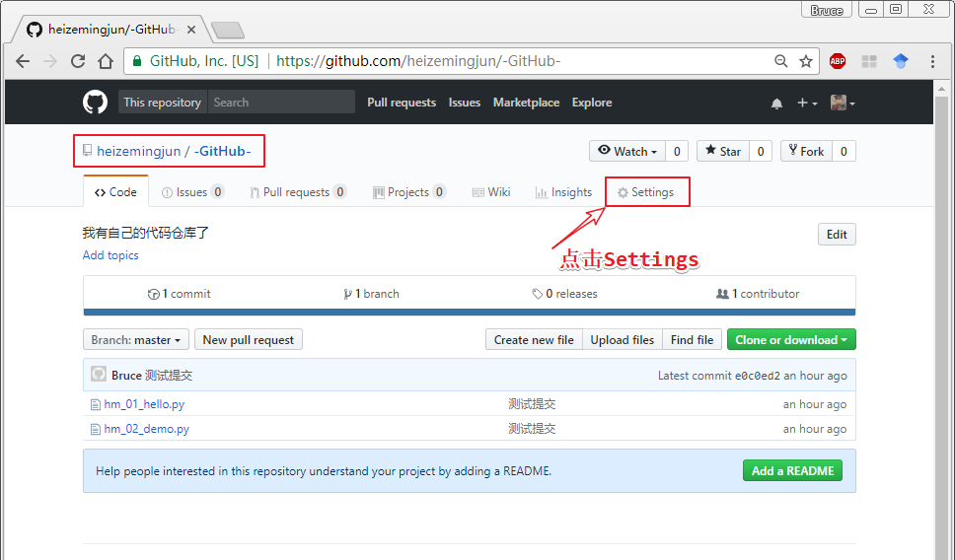Reload the page with refresh icon
955x560 pixels.
77,61
